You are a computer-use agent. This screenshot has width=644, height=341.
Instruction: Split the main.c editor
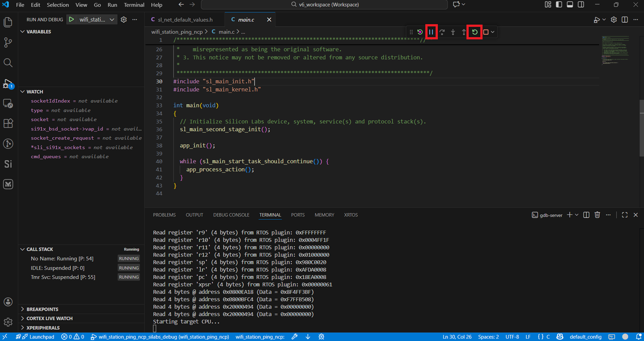click(624, 20)
